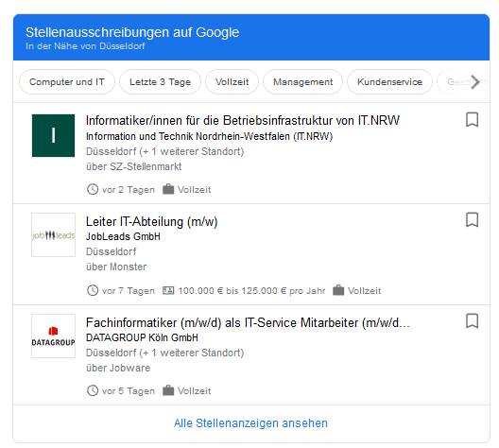Save the Fachinformatiker DATAGROUP job bookmark
The width and height of the screenshot is (499, 448).
coord(472,320)
